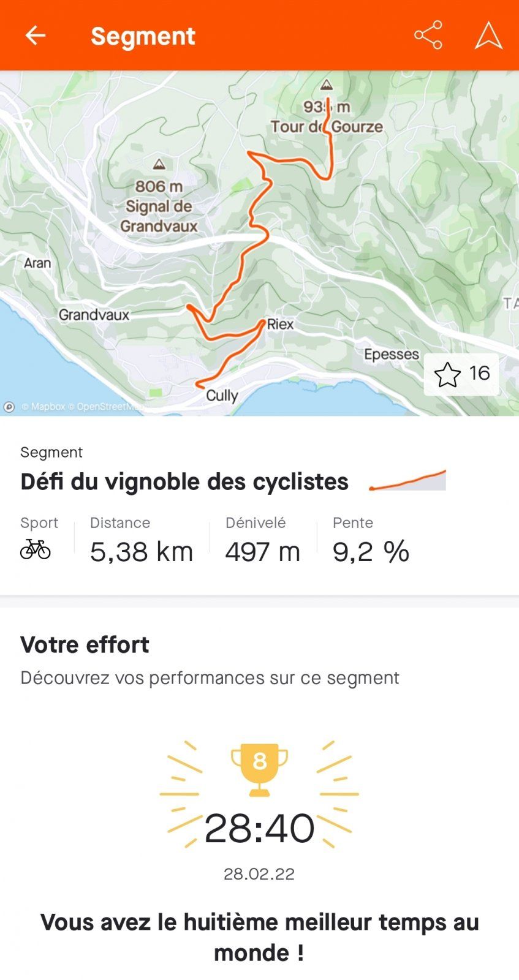Tap the Cully label on map
519x980 pixels.
coord(222,396)
